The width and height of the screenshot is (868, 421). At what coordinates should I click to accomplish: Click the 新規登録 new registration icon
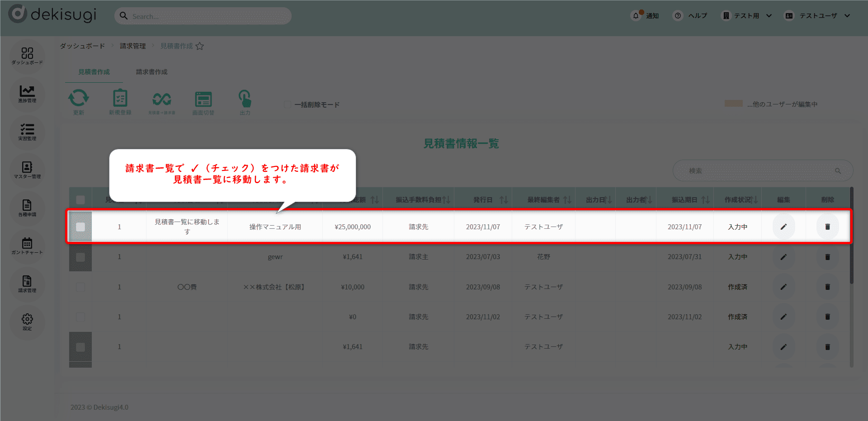tap(120, 99)
